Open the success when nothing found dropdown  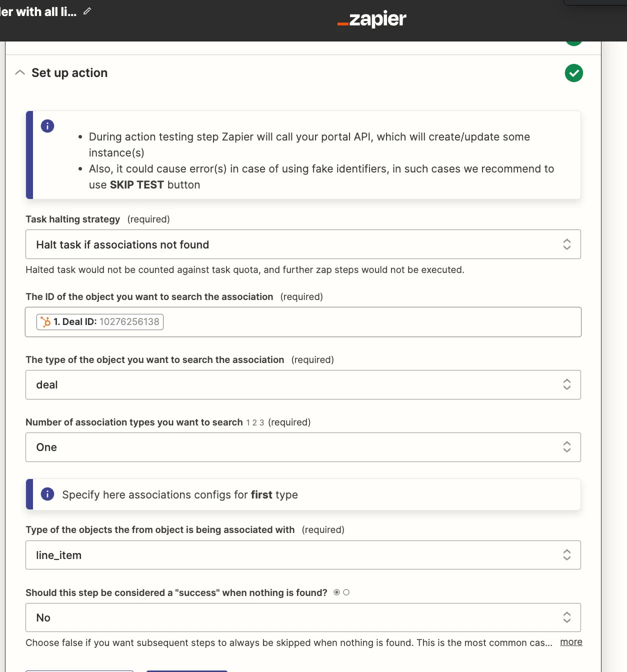(303, 618)
